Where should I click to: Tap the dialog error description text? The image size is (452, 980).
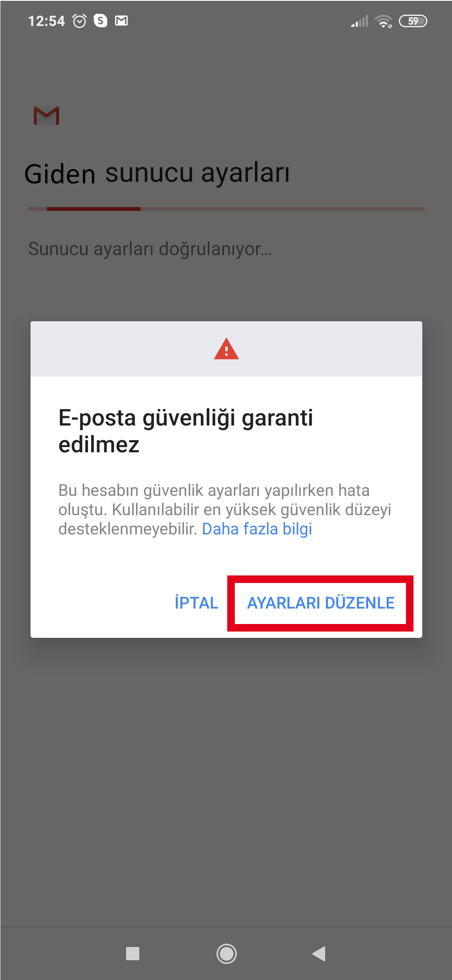(225, 510)
